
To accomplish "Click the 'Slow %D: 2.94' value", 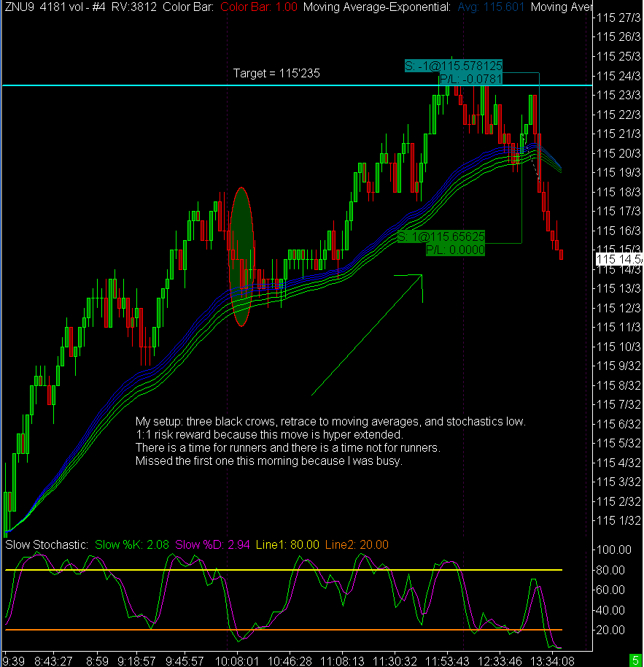I will [212, 545].
